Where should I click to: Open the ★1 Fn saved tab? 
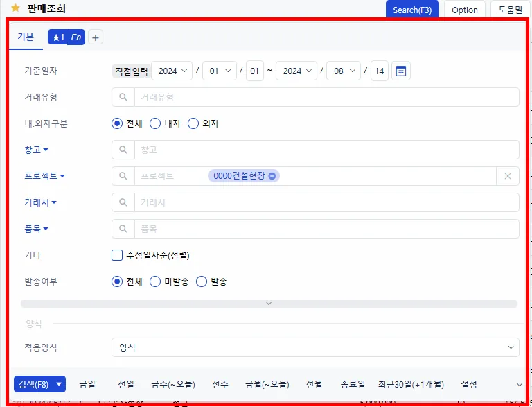coord(66,37)
